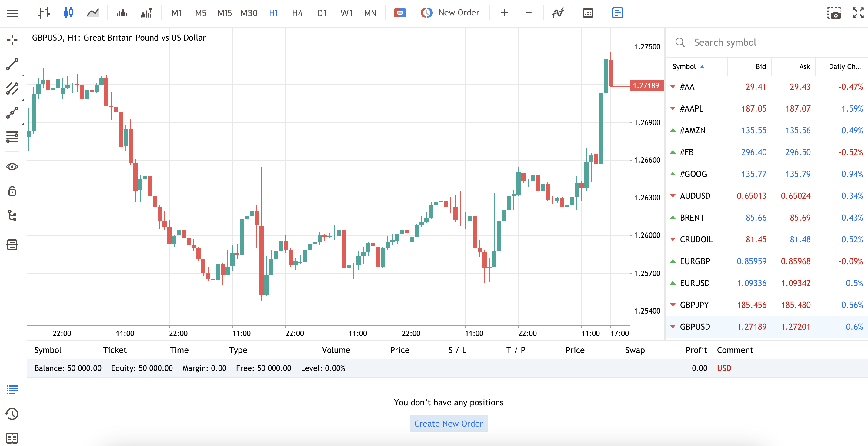Image resolution: width=868 pixels, height=446 pixels.
Task: Select the #FB symbol row
Action: tap(766, 152)
